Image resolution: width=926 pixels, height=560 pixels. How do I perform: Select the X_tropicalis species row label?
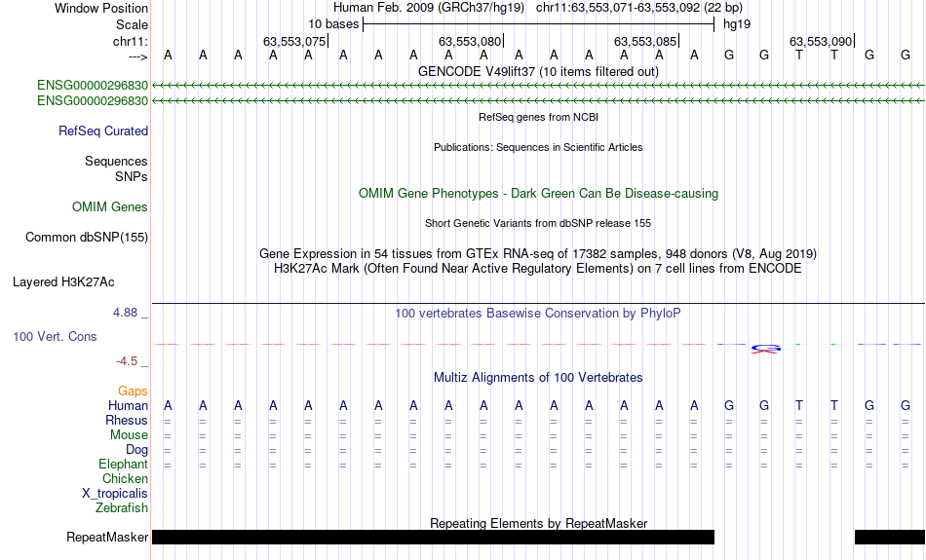[x=115, y=494]
